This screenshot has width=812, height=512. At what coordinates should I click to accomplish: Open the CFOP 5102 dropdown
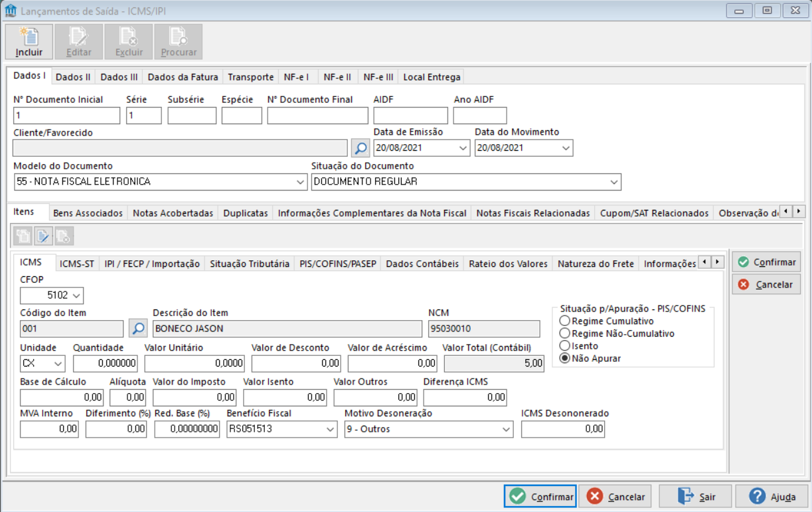coord(76,295)
